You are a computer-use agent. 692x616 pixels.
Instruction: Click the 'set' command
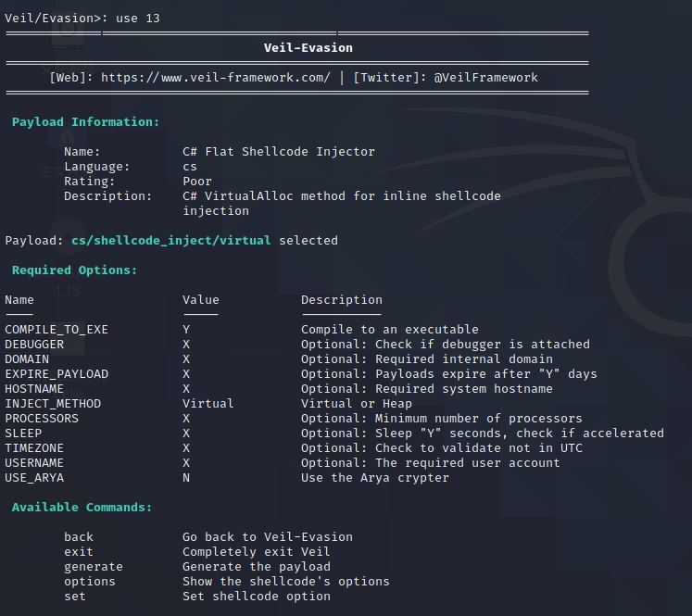tap(75, 597)
